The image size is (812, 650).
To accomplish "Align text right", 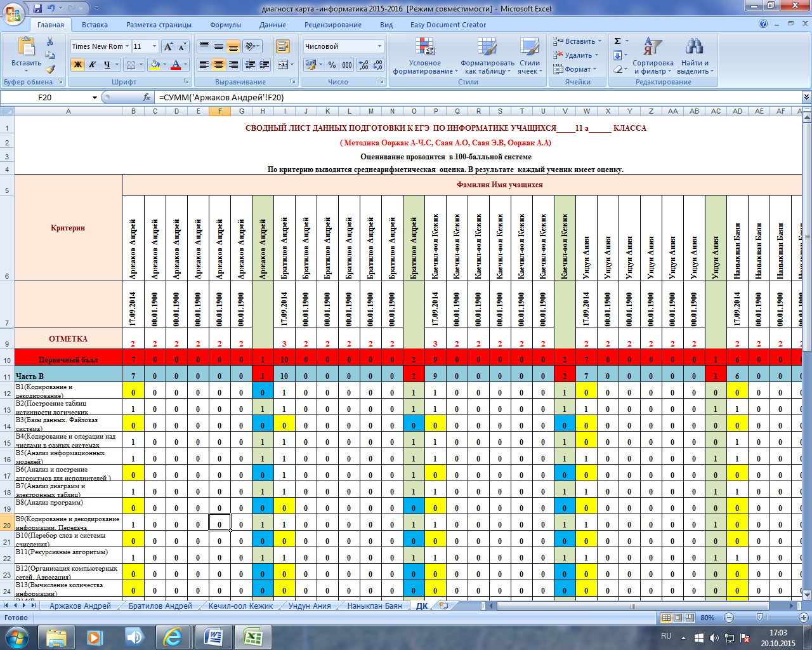I will pyautogui.click(x=233, y=64).
